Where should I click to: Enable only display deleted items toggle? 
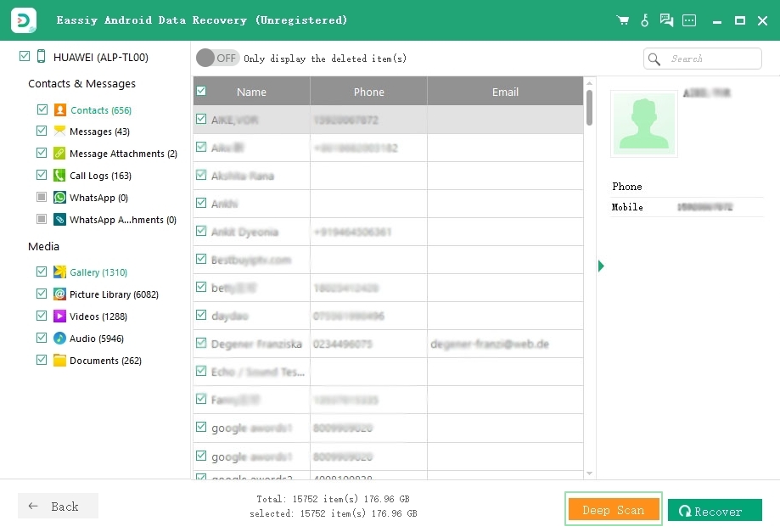point(217,59)
